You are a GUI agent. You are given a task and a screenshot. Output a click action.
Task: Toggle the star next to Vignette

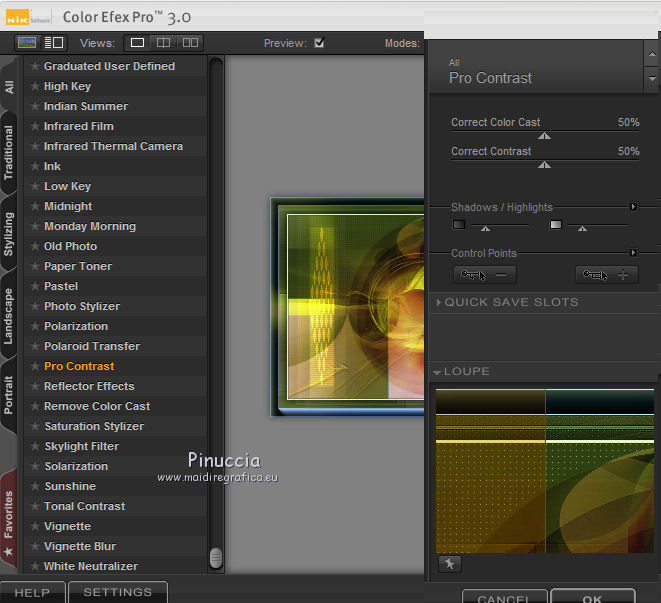(35, 526)
